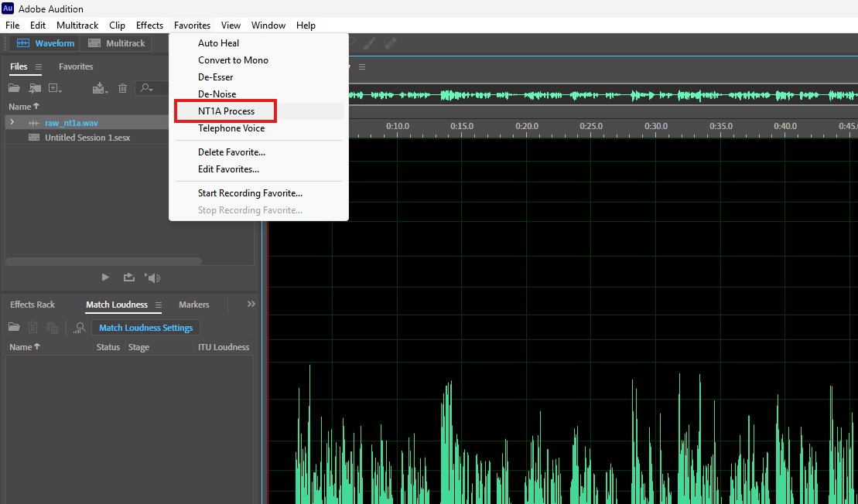Click the Files search input field
The width and height of the screenshot is (858, 504).
pos(155,88)
